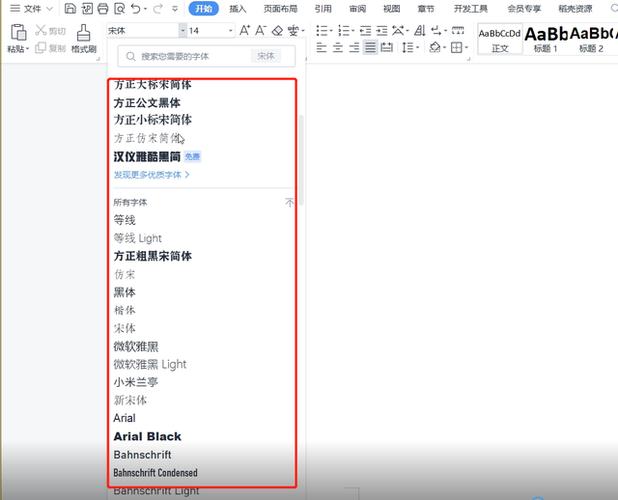The image size is (618, 500).
Task: Expand the Paste (粘贴) options arrow
Action: (x=28, y=49)
